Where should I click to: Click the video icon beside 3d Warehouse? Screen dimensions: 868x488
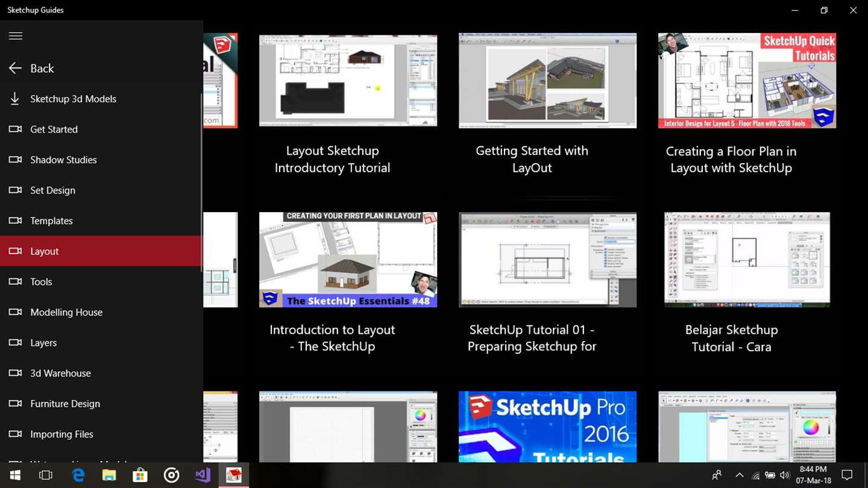click(x=15, y=373)
